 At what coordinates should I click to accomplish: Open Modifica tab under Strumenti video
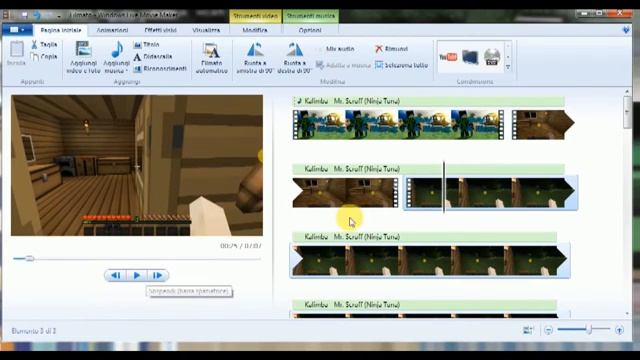255,30
